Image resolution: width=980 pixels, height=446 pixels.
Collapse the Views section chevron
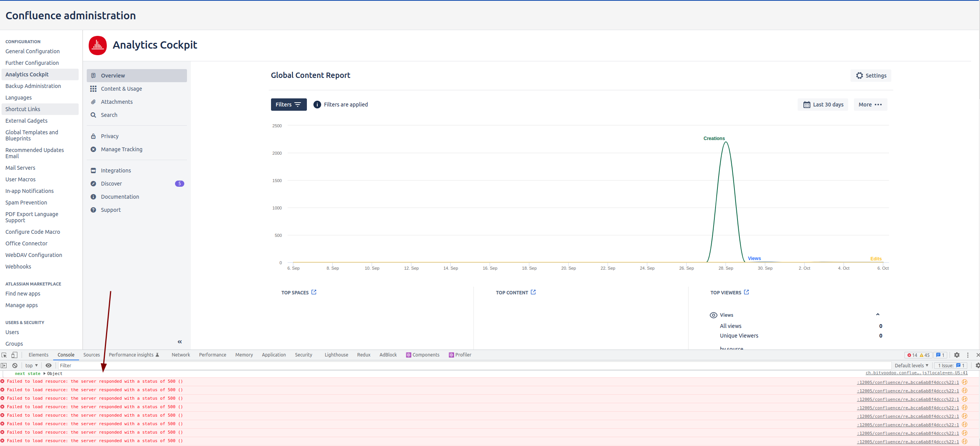[878, 315]
